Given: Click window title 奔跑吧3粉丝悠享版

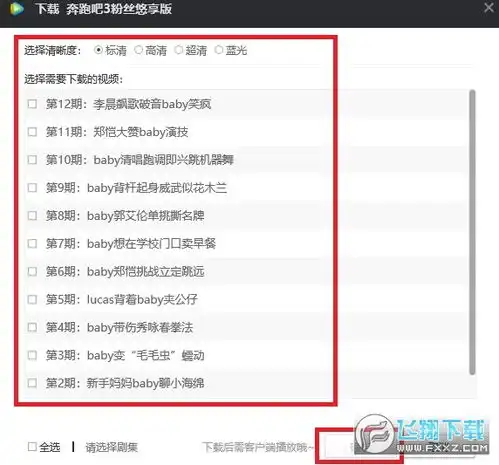Looking at the screenshot, I should pos(119,9).
